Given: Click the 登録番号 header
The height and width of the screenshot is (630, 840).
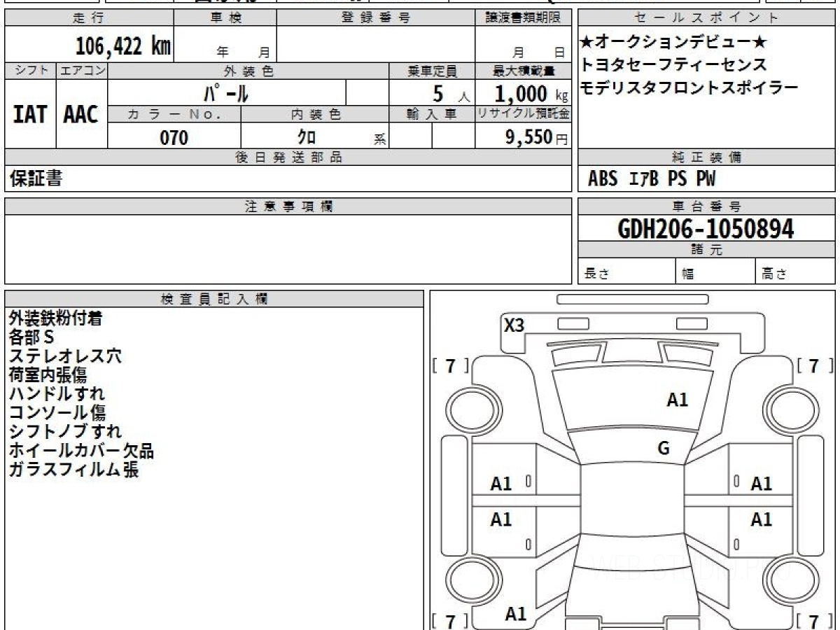Looking at the screenshot, I should (376, 18).
